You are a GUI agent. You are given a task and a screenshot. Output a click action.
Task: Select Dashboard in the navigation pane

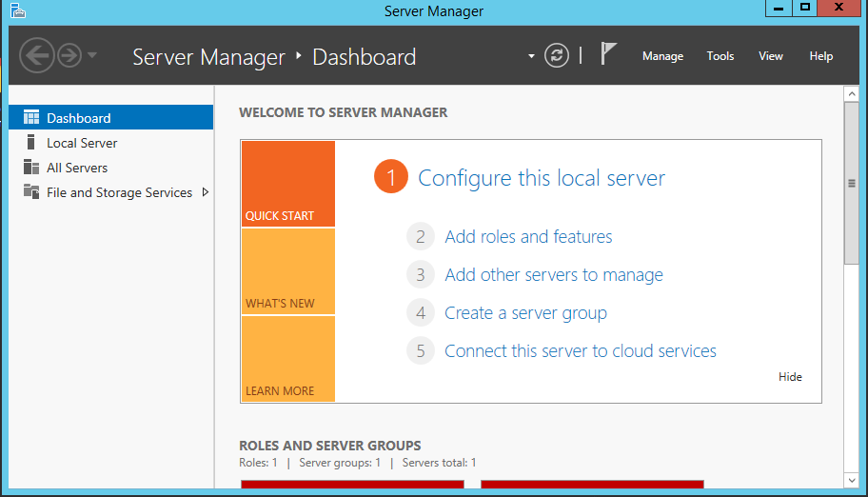[110, 117]
